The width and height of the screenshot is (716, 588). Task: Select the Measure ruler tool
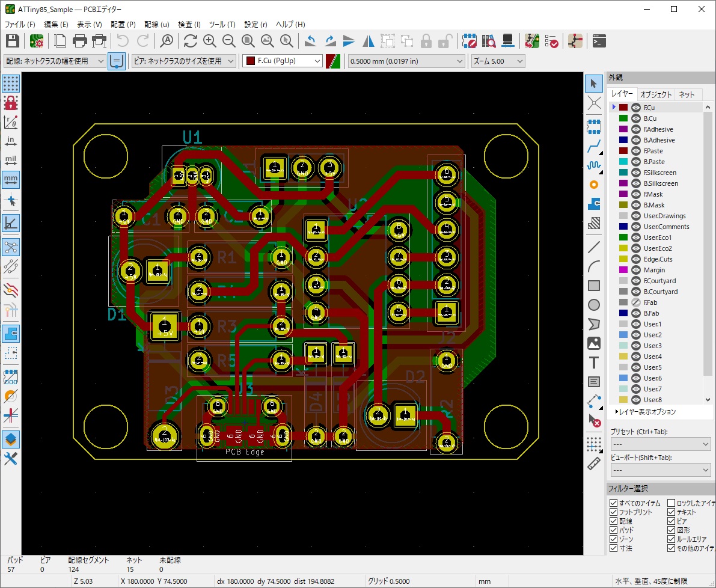pyautogui.click(x=593, y=464)
